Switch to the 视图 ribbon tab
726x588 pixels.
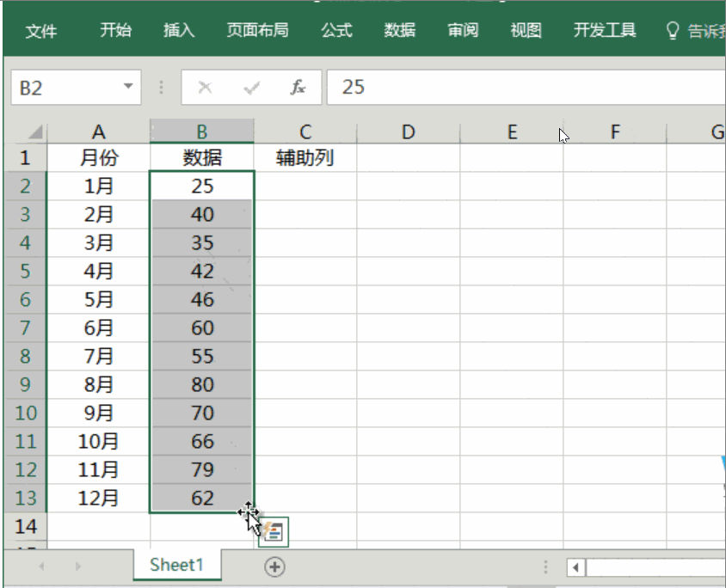(526, 31)
